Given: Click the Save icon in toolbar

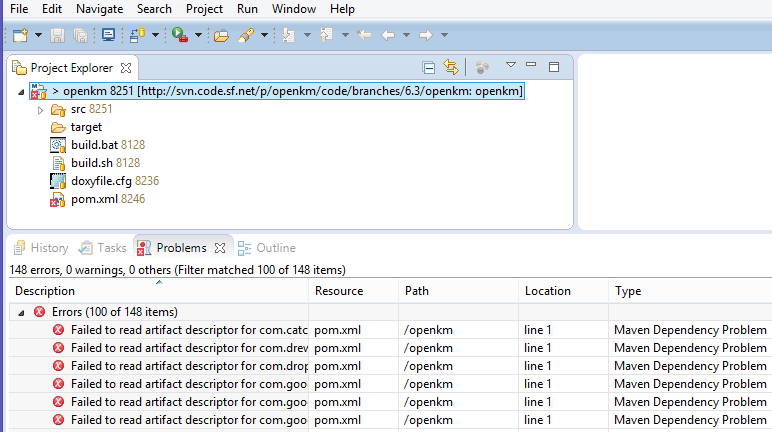Looking at the screenshot, I should (x=57, y=35).
